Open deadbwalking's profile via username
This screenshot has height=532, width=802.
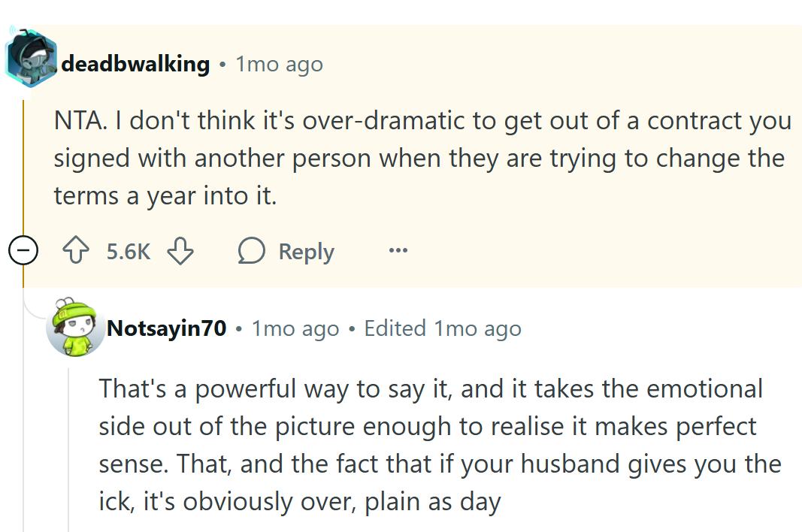pyautogui.click(x=135, y=64)
